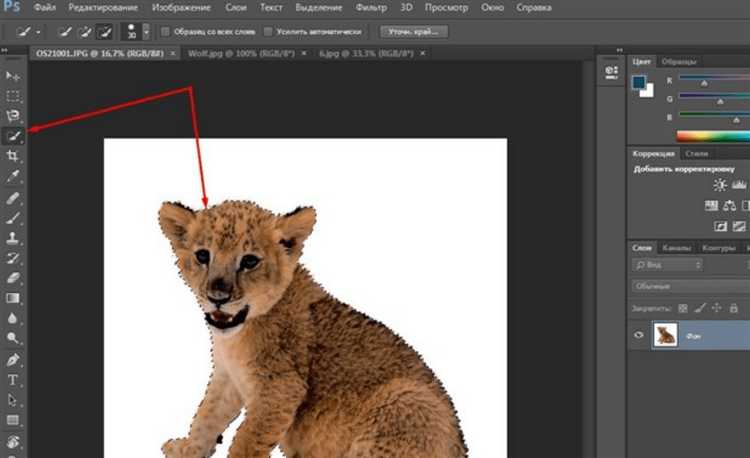The image size is (750, 458).
Task: Select the Lasso tool
Action: (14, 116)
